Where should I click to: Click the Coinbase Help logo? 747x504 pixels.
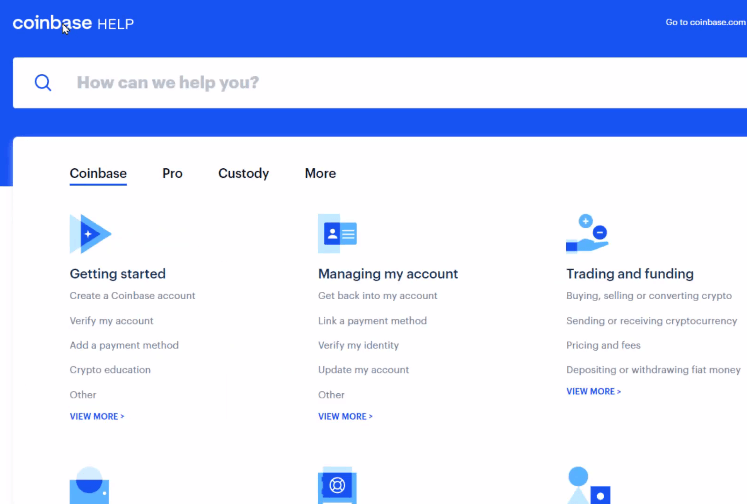(x=73, y=23)
